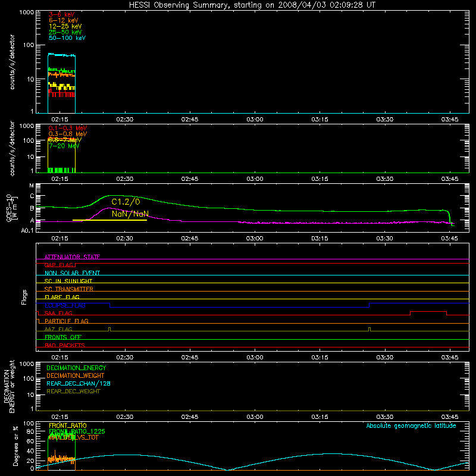
Task: Click the AAZ flag spike near 02:26
Action: (109, 329)
